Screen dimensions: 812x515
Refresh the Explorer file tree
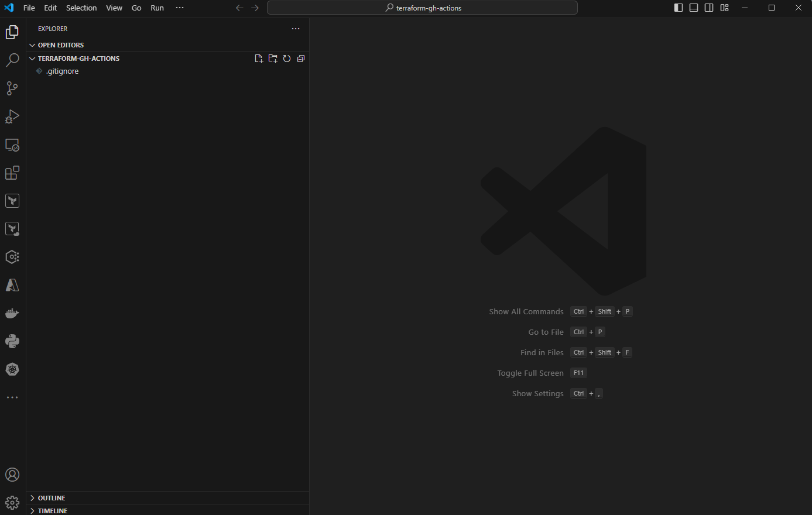pos(287,59)
